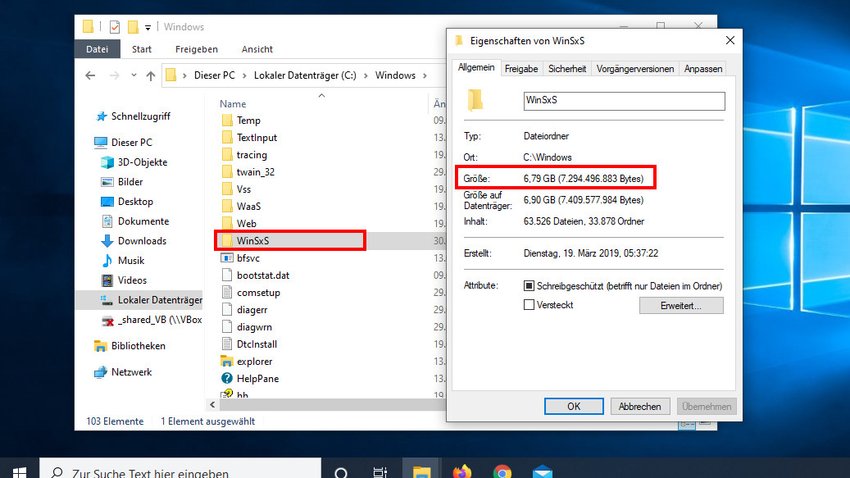850x478 pixels.
Task: Switch to Anpassen tab in properties
Action: click(703, 69)
